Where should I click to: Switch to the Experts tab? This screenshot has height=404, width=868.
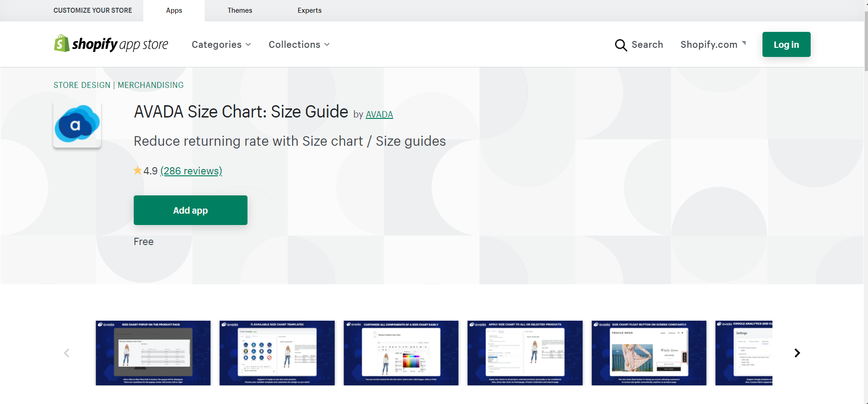[309, 10]
